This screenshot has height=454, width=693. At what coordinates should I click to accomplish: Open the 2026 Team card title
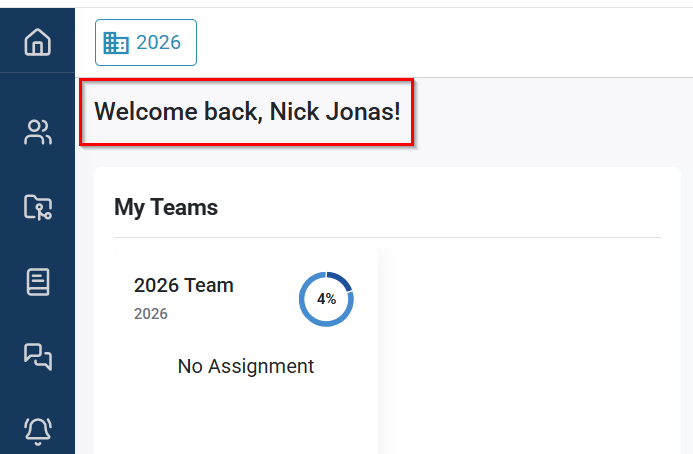click(183, 285)
